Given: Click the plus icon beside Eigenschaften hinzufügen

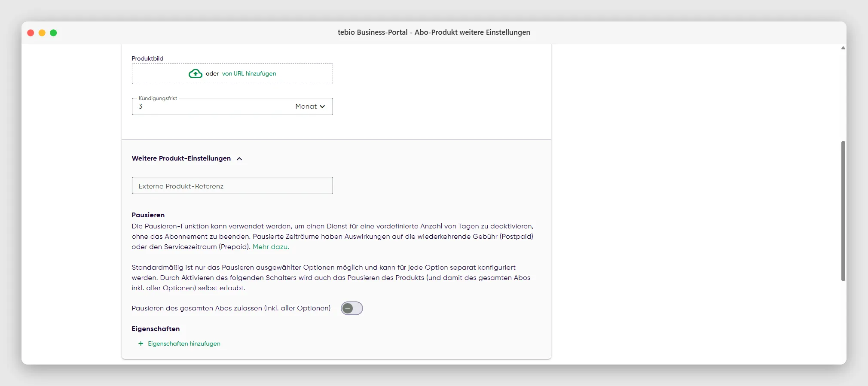Looking at the screenshot, I should [141, 343].
